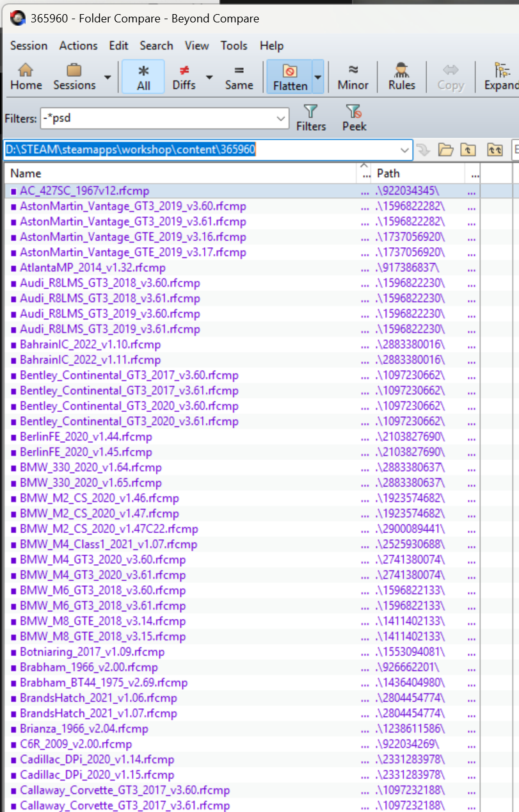Image resolution: width=519 pixels, height=812 pixels.
Task: Open the Actions menu
Action: coord(79,45)
